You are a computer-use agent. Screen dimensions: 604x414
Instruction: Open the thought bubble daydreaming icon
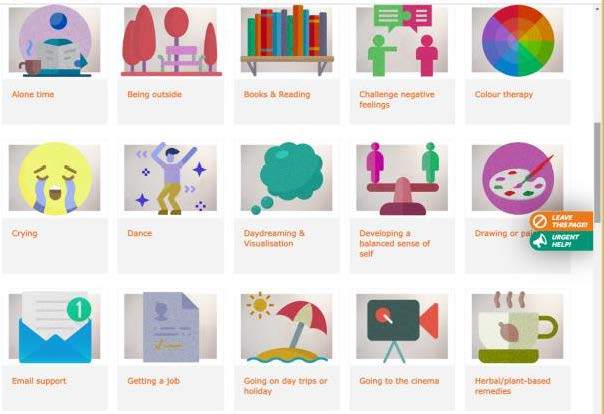pos(286,178)
